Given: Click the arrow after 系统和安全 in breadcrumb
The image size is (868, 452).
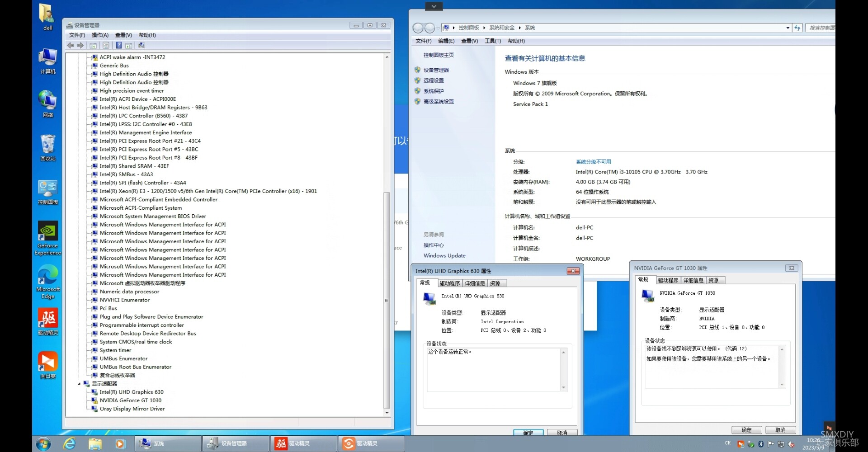Looking at the screenshot, I should tap(519, 28).
